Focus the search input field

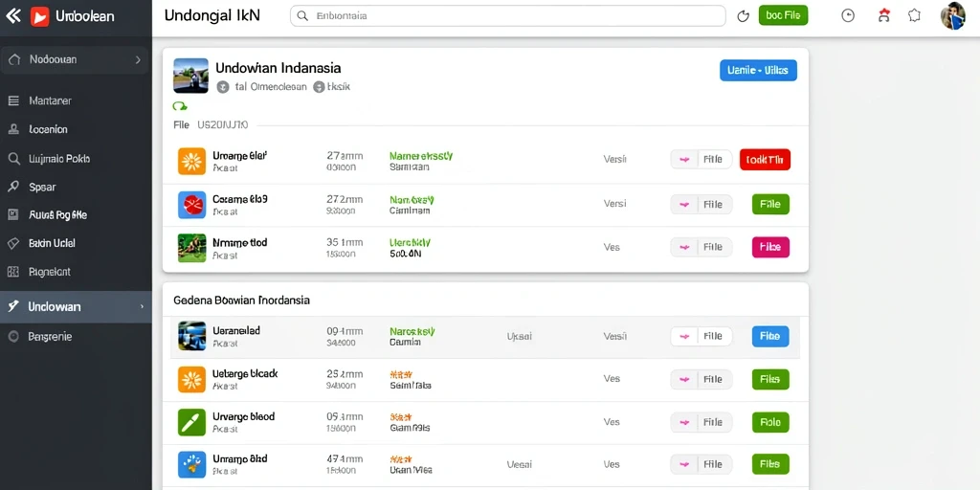(x=507, y=16)
